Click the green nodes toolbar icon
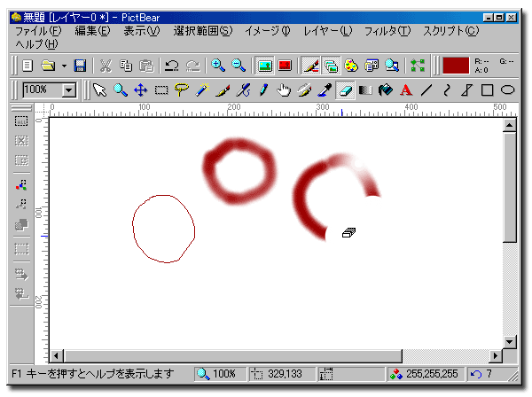 [x=418, y=66]
